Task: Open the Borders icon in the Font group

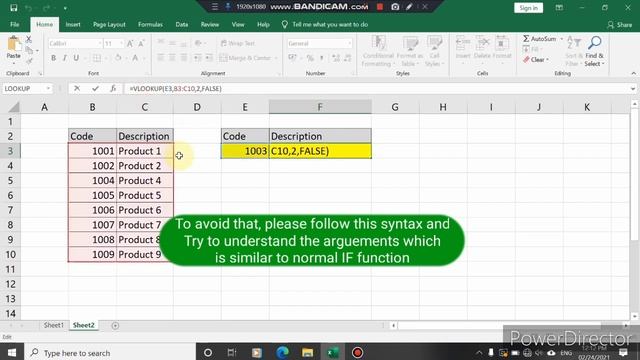Action: tap(97, 58)
